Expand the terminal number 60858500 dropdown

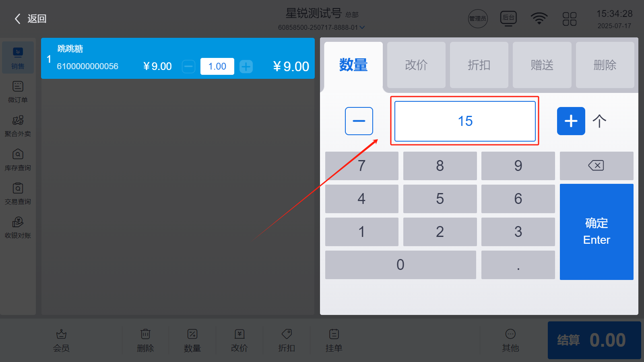[362, 27]
